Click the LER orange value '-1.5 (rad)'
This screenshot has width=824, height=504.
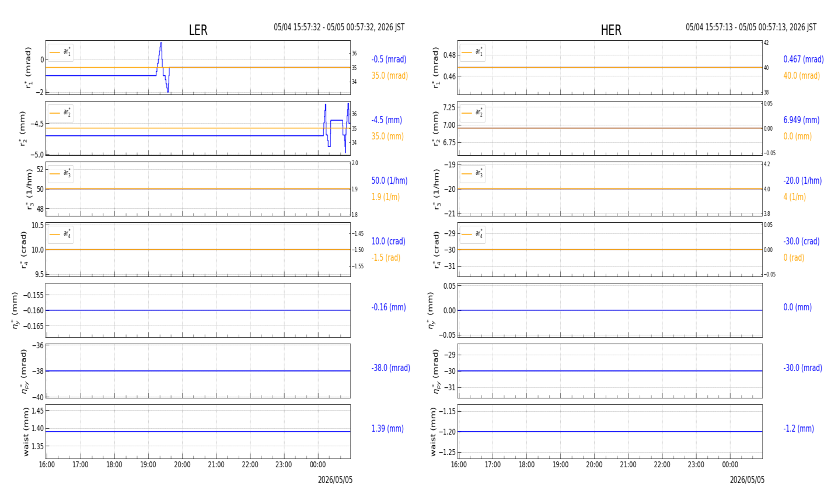[386, 258]
